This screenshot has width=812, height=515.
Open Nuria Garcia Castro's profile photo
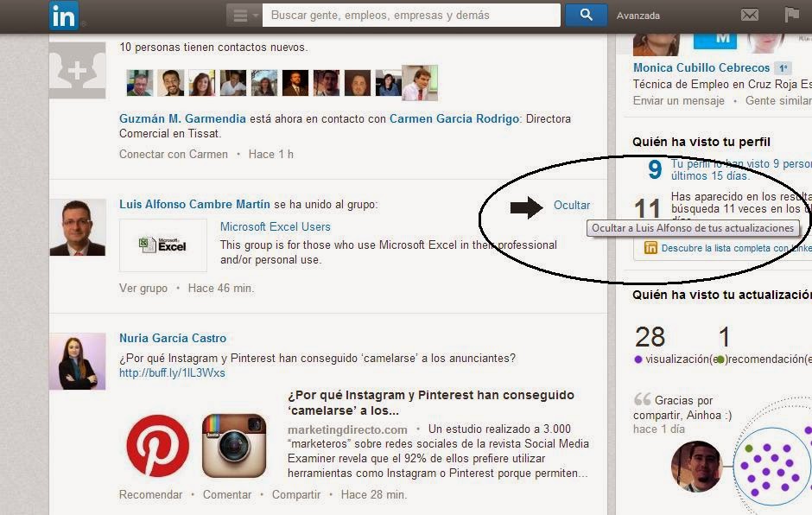pos(77,361)
